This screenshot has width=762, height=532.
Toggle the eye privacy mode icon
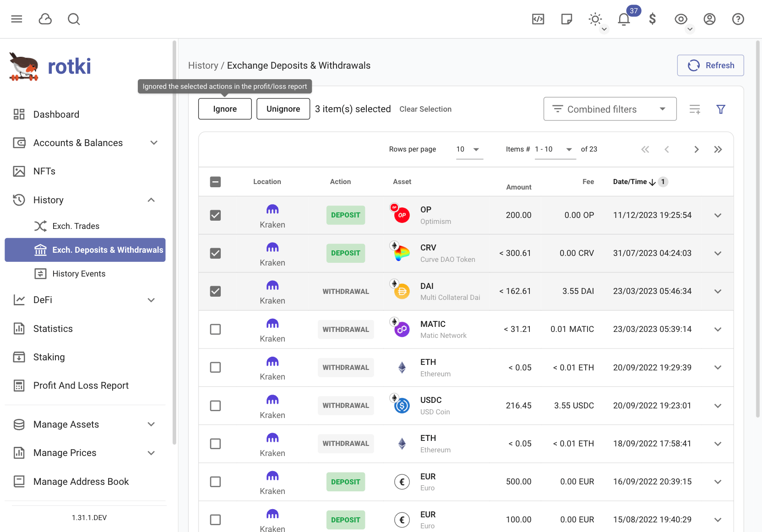pyautogui.click(x=681, y=19)
